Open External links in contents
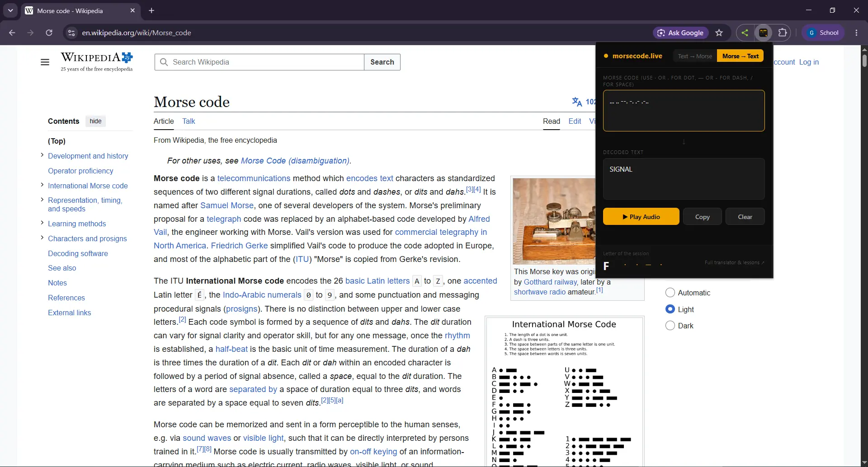Image resolution: width=868 pixels, height=467 pixels. coord(69,313)
